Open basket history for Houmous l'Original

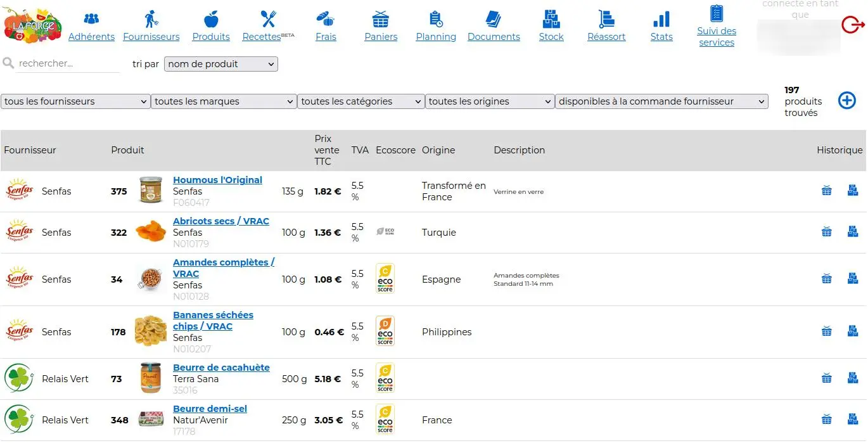tap(827, 190)
